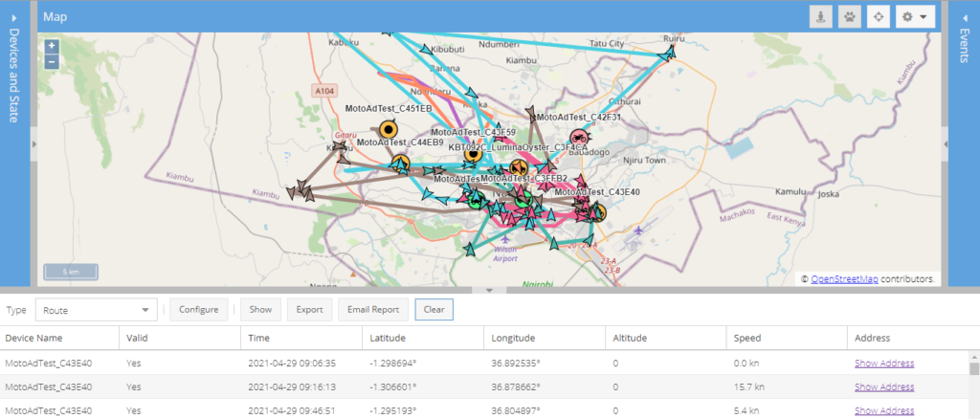Toggle the paw print live routes button
This screenshot has height=419, width=980.
point(849,17)
